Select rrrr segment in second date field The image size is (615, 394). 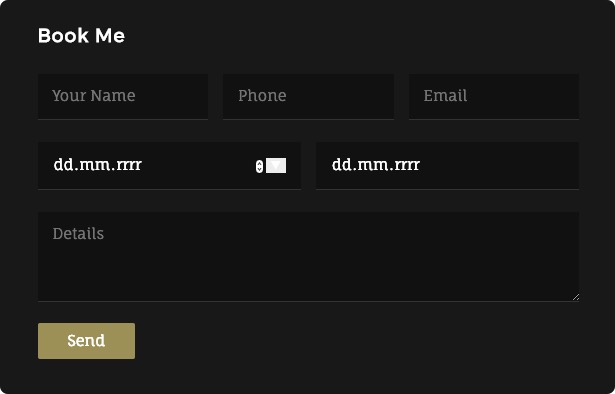point(409,165)
